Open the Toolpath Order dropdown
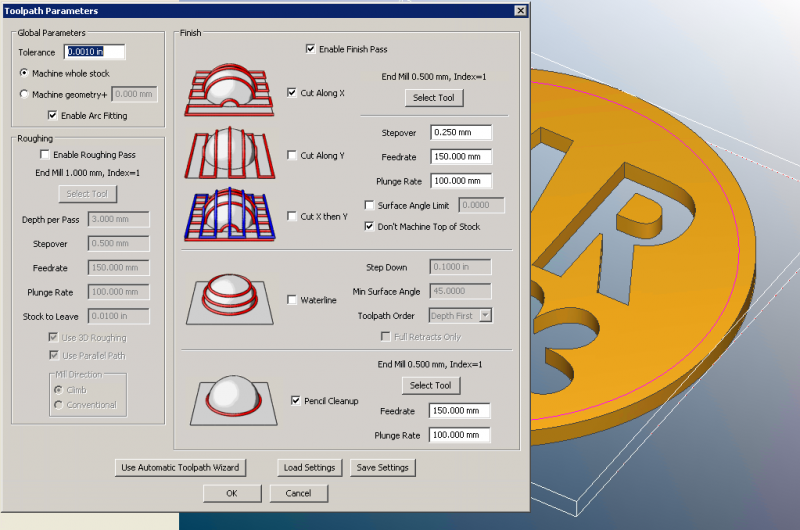 pos(486,316)
